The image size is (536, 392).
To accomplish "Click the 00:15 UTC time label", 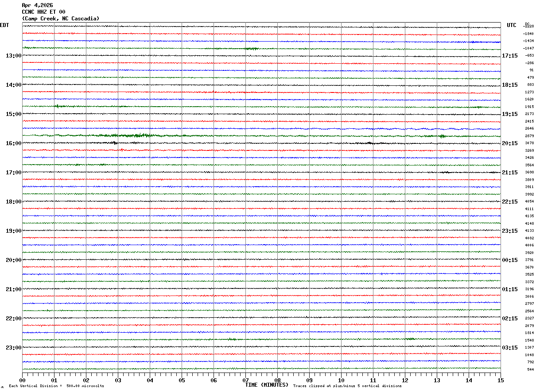I will click(x=509, y=260).
